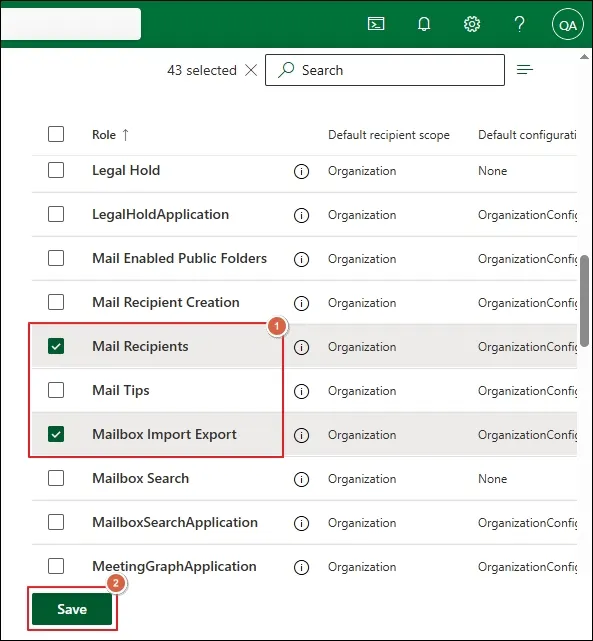This screenshot has width=593, height=641.
Task: Check the Mail Tips checkbox
Action: click(56, 390)
